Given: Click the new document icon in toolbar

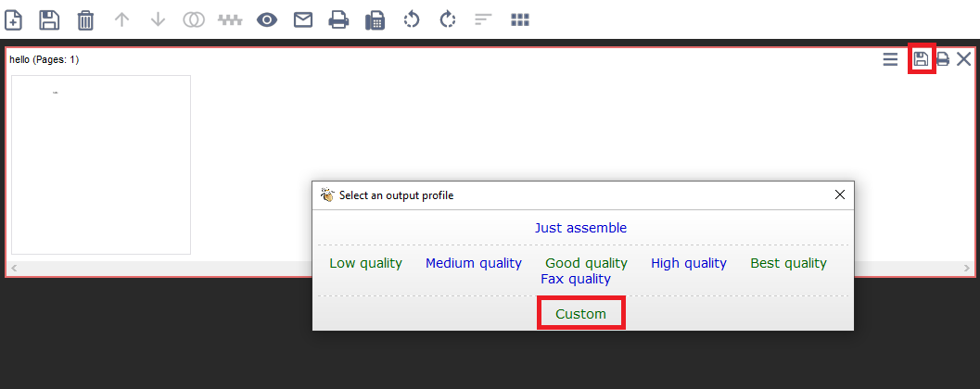Looking at the screenshot, I should pos(13,20).
